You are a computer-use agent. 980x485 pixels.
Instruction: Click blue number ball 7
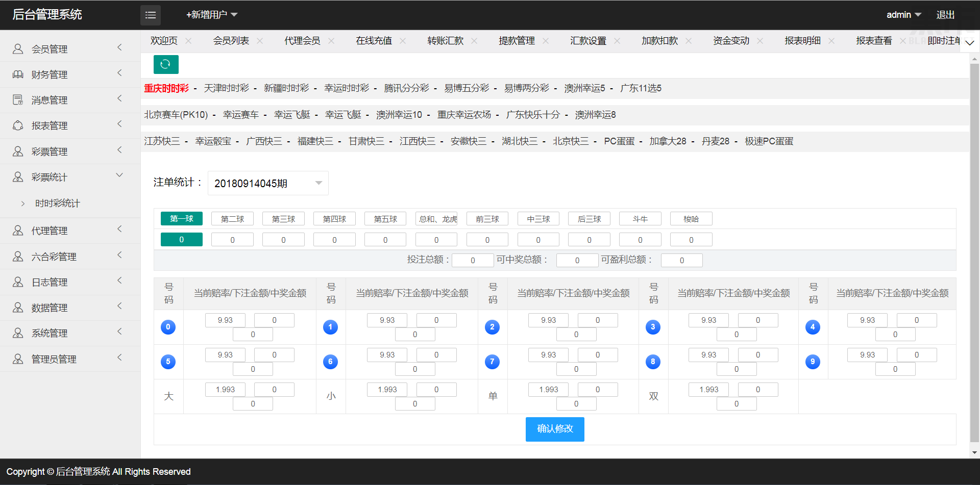[492, 362]
